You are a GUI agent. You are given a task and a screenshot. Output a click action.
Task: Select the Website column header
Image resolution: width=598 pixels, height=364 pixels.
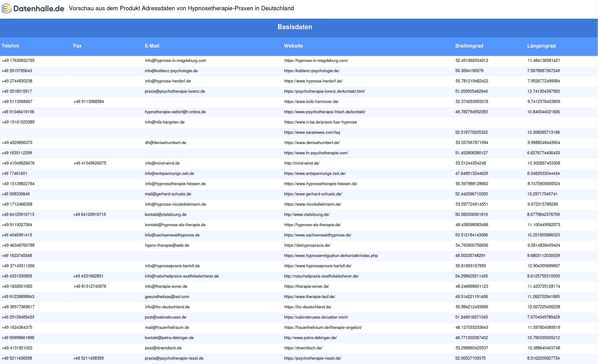pyautogui.click(x=293, y=46)
